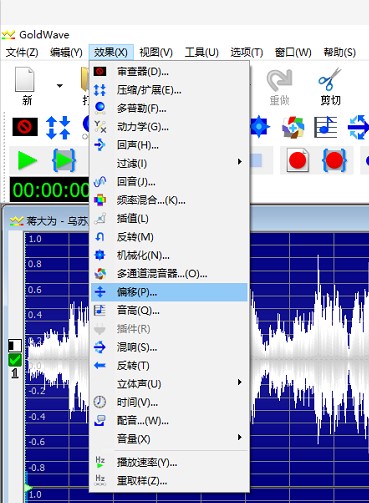Screen dimensions: 369x503
Task: Choose 多普勒(F)... in the menu
Action: coord(169,108)
